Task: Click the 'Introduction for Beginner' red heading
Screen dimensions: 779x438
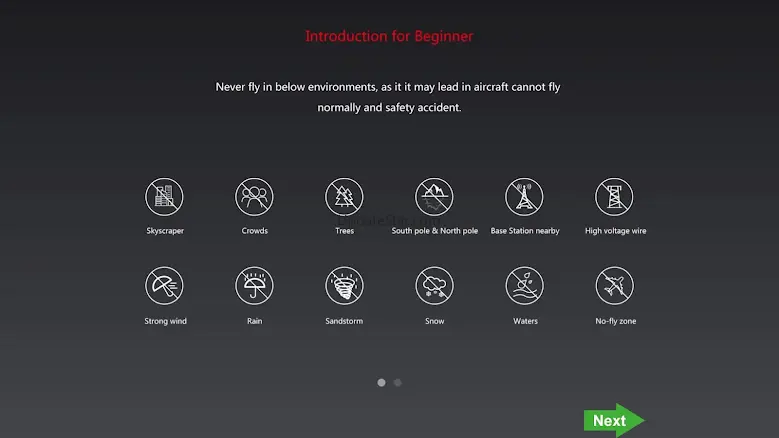Action: pos(389,36)
